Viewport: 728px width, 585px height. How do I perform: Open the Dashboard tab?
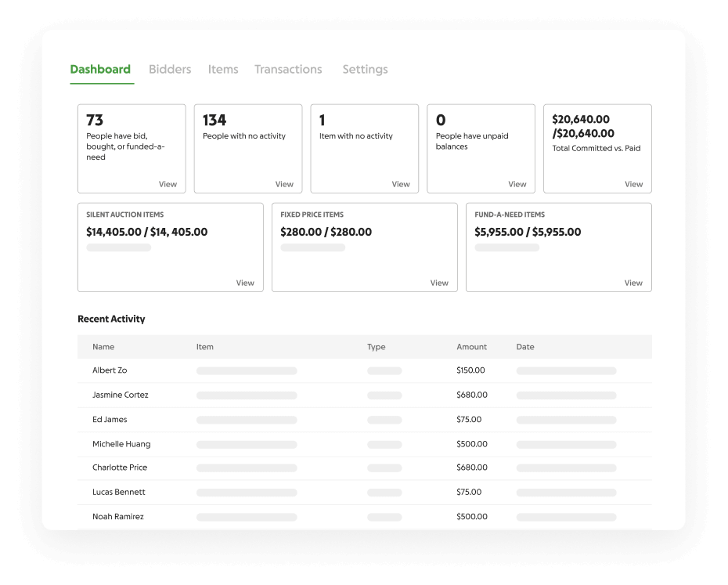click(x=100, y=69)
